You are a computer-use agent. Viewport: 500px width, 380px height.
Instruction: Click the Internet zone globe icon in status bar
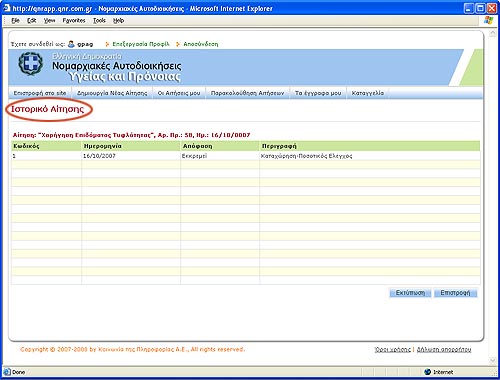point(428,372)
